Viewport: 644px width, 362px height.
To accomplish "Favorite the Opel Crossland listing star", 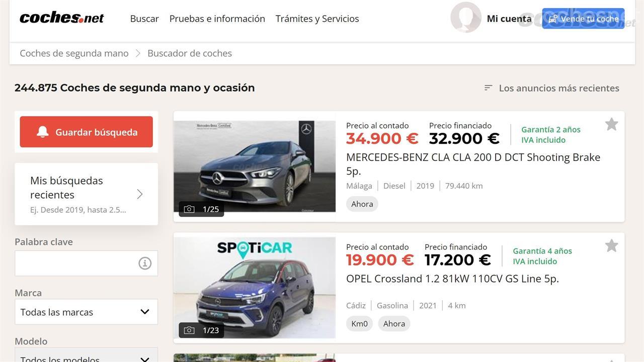I will (611, 245).
